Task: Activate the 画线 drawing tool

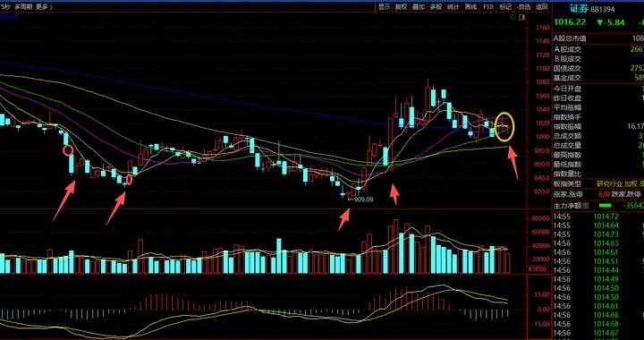Action: point(470,7)
